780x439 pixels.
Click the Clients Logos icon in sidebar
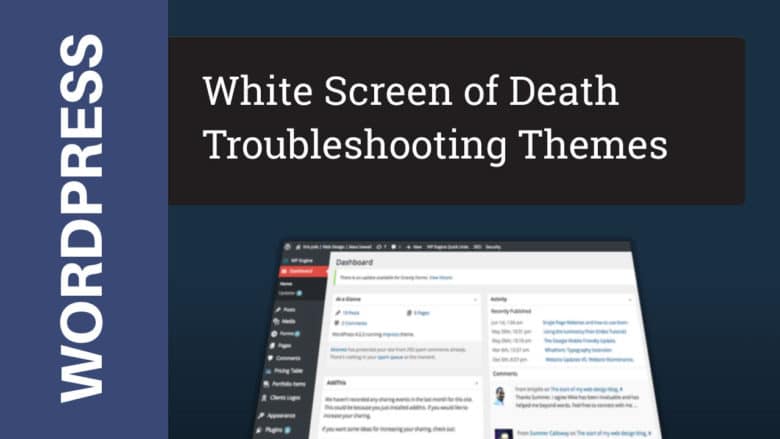pos(264,398)
